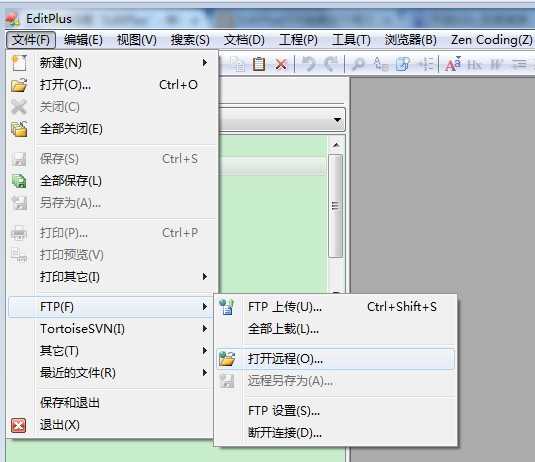This screenshot has width=535, height=462.
Task: Open the Zen Coding(Z) menu
Action: coord(492,40)
